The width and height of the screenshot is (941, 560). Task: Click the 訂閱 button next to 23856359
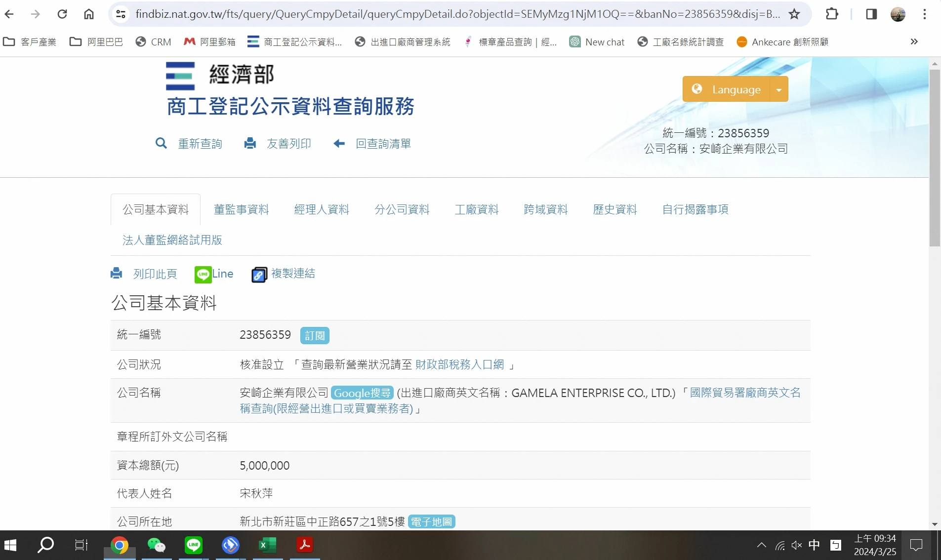(315, 335)
